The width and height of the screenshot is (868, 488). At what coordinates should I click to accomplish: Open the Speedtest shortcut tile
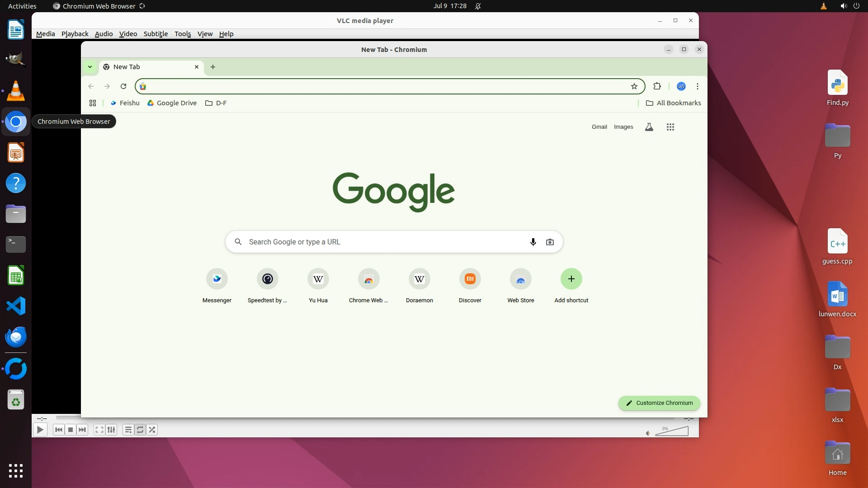[x=267, y=279]
